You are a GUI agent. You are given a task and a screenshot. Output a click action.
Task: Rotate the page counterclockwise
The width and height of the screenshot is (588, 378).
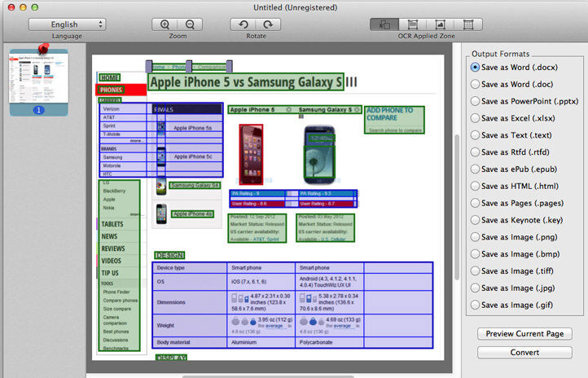[243, 25]
